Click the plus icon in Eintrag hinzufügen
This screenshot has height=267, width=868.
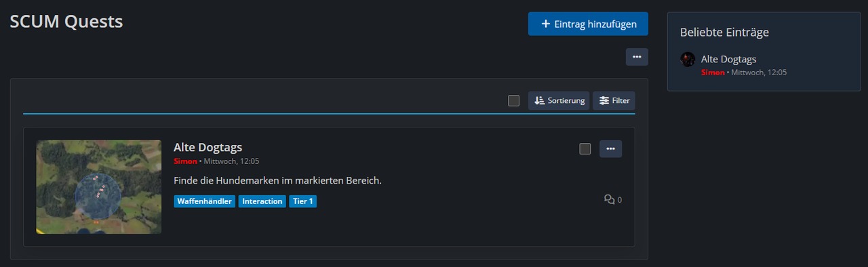(x=545, y=24)
